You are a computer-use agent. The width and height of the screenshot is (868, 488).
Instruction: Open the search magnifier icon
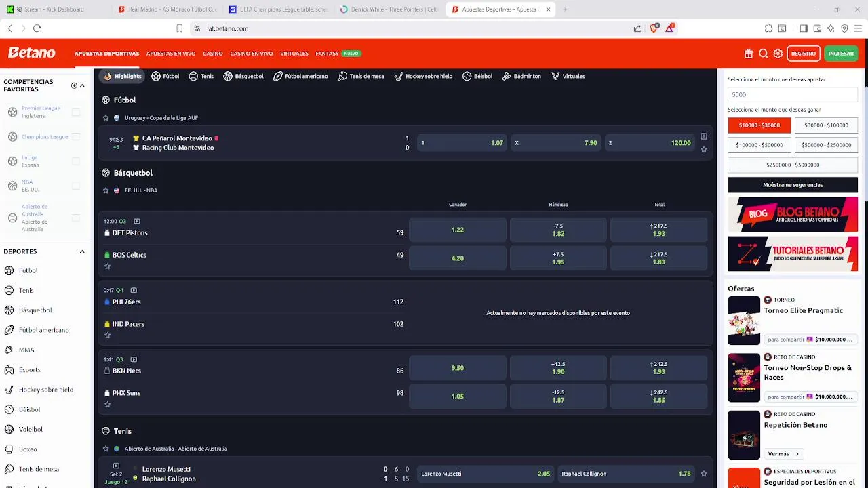click(764, 54)
